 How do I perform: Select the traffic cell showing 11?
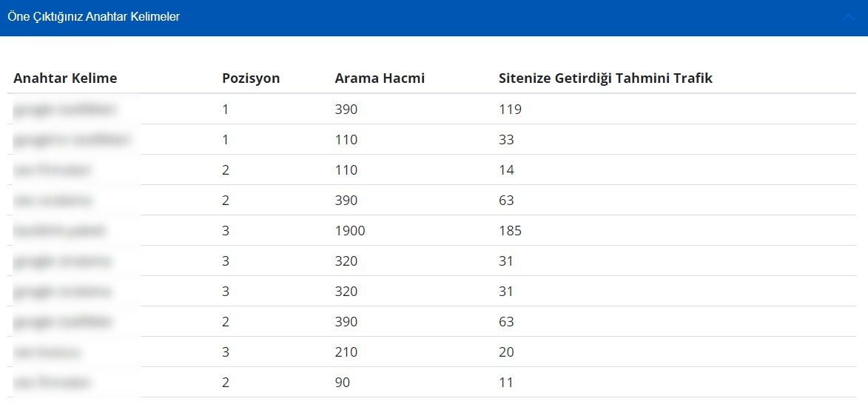click(x=506, y=383)
